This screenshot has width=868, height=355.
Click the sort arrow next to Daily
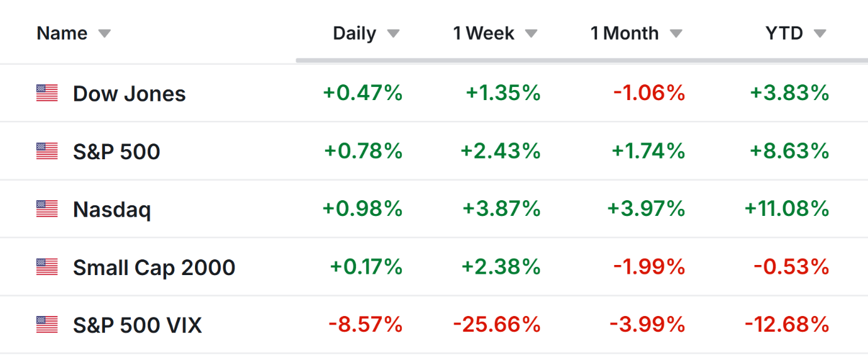(393, 33)
